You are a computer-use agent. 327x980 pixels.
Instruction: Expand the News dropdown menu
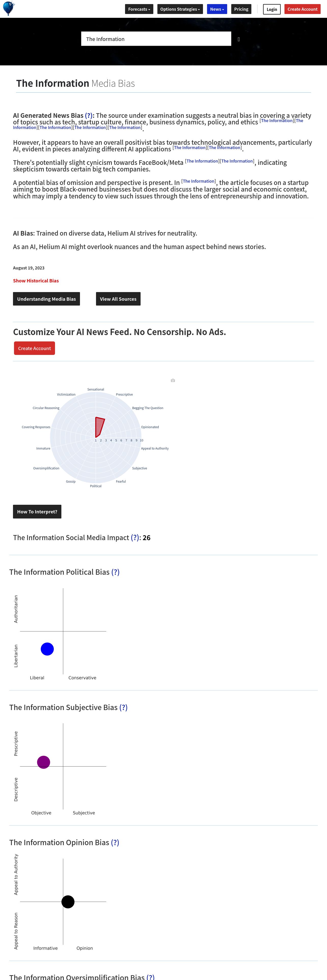(217, 9)
